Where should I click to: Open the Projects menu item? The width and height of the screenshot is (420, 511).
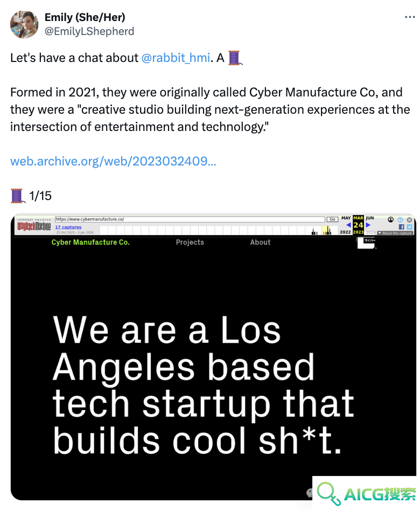[190, 242]
